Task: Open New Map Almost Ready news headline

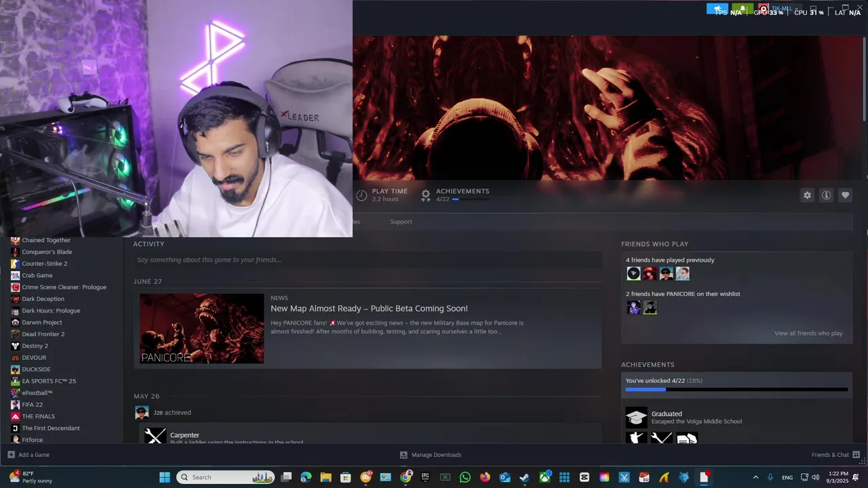Action: [x=369, y=308]
